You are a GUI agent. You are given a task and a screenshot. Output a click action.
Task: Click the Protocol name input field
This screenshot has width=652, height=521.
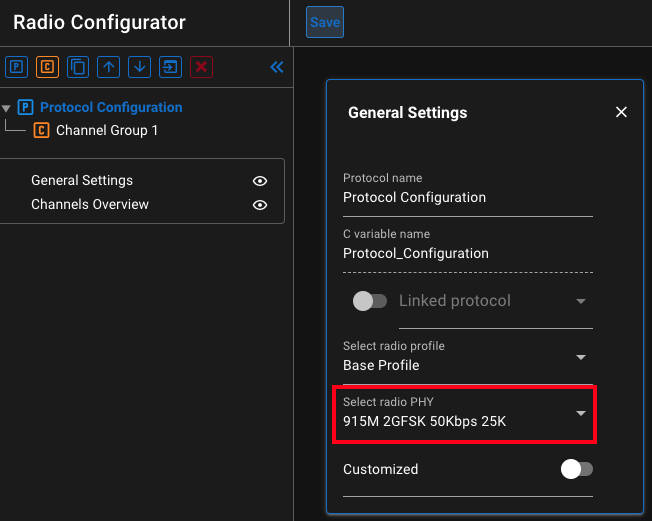pyautogui.click(x=467, y=198)
